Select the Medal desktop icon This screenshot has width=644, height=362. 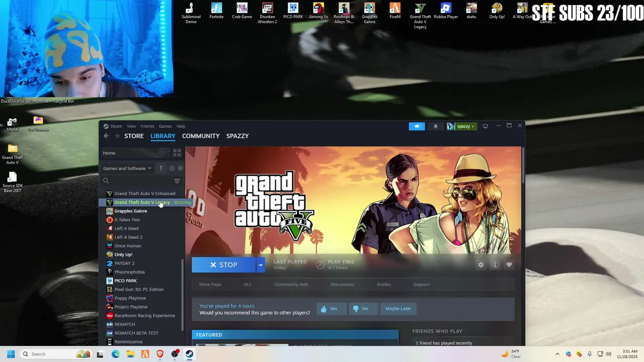[13, 124]
